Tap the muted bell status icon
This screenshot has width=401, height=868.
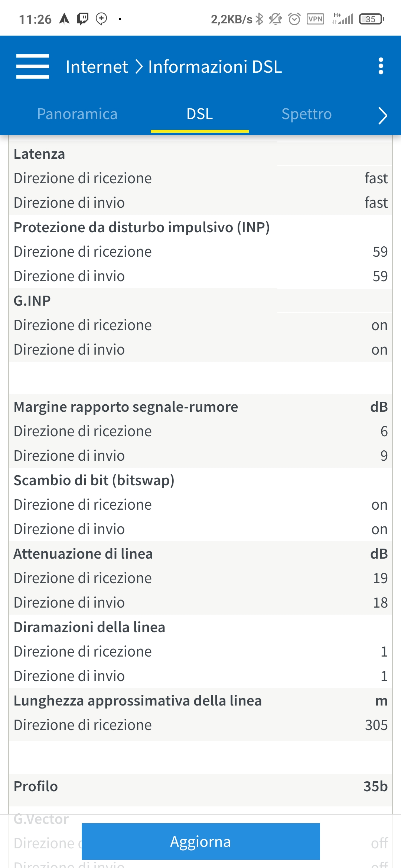tap(276, 19)
